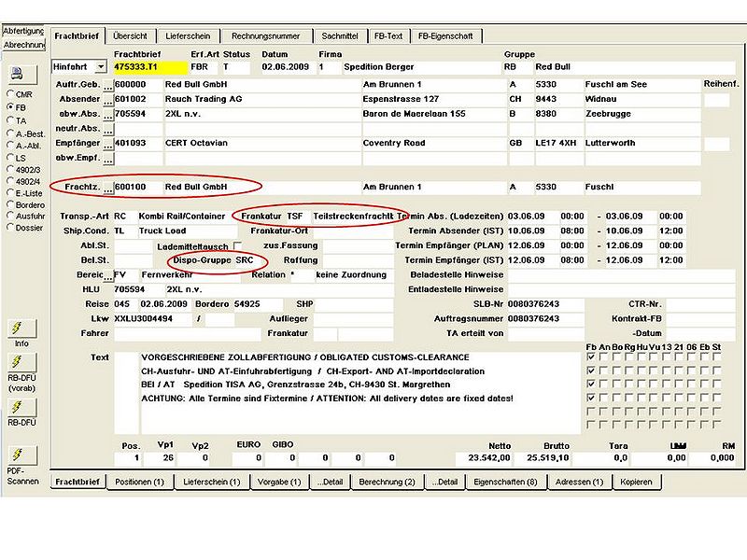The height and width of the screenshot is (560, 747).
Task: Click the Beladestelle Hinweise field
Action: (621, 275)
